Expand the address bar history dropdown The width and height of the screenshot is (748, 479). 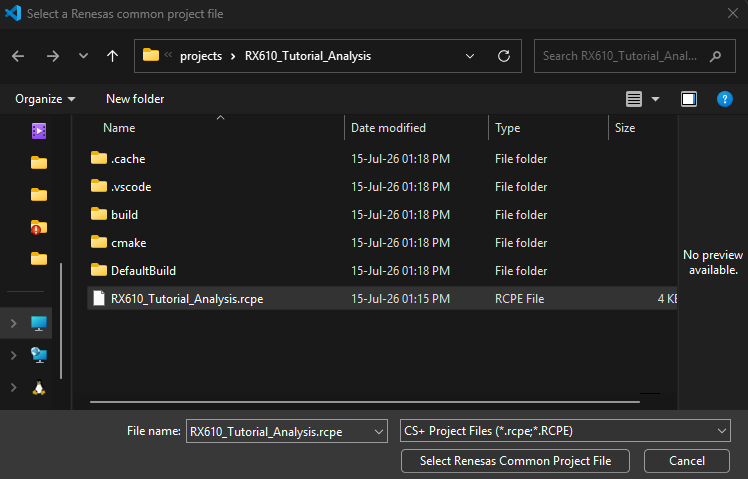tap(470, 56)
